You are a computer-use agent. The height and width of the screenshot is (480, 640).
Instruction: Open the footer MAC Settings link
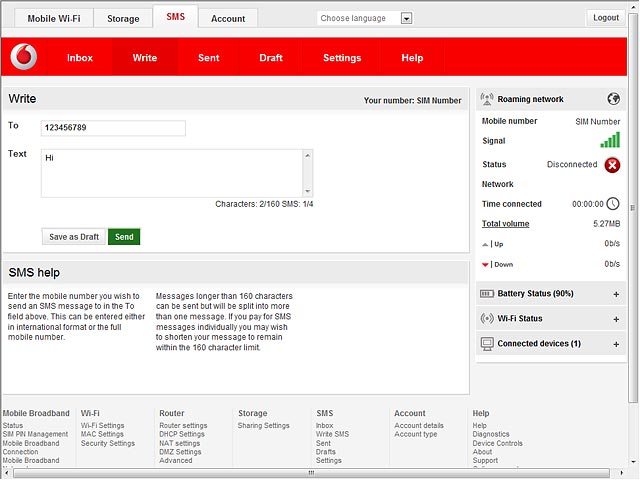[x=102, y=434]
